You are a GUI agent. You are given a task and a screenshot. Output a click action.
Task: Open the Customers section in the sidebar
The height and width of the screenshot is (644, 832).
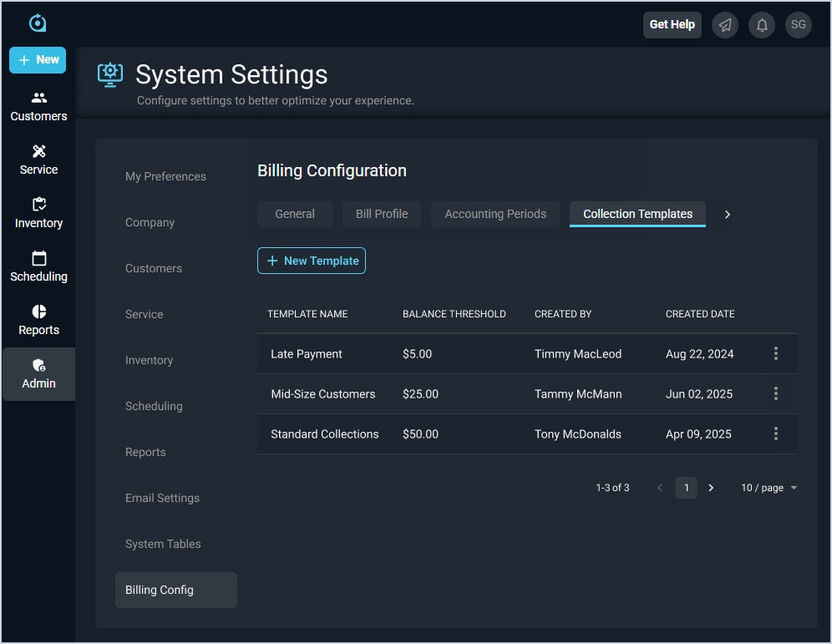[x=38, y=106]
